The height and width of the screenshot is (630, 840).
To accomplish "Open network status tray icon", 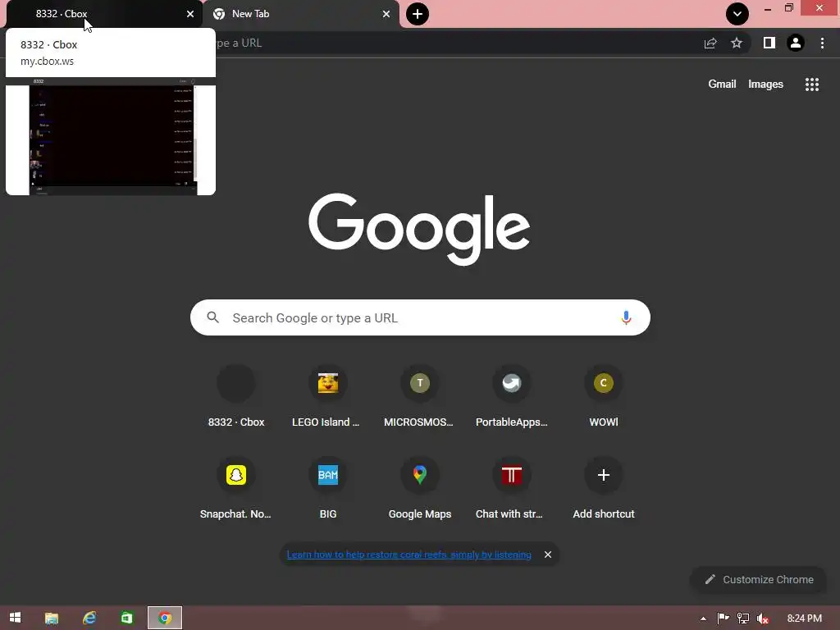I will (743, 619).
